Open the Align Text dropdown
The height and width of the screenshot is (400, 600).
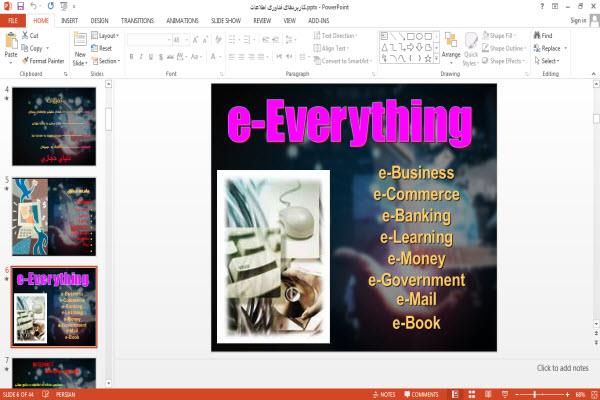(x=331, y=48)
